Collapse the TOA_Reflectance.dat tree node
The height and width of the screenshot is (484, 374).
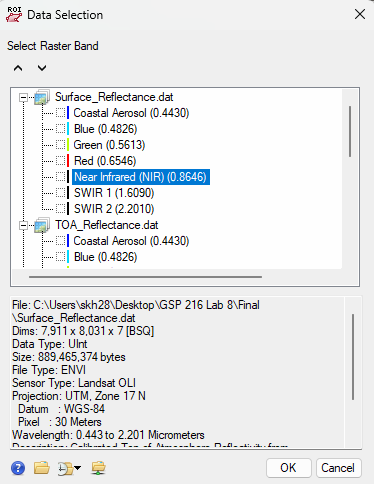click(23, 226)
